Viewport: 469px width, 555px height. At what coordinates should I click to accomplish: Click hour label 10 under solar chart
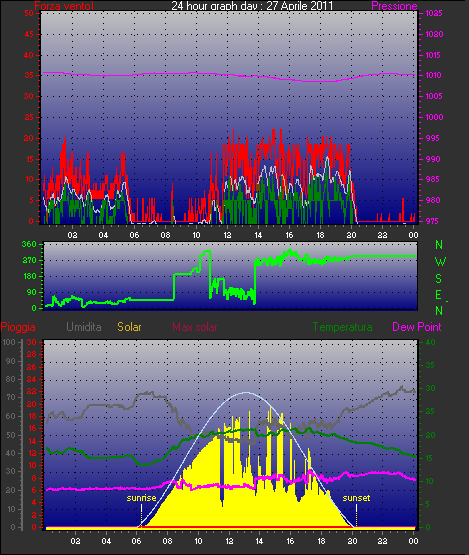(198, 541)
